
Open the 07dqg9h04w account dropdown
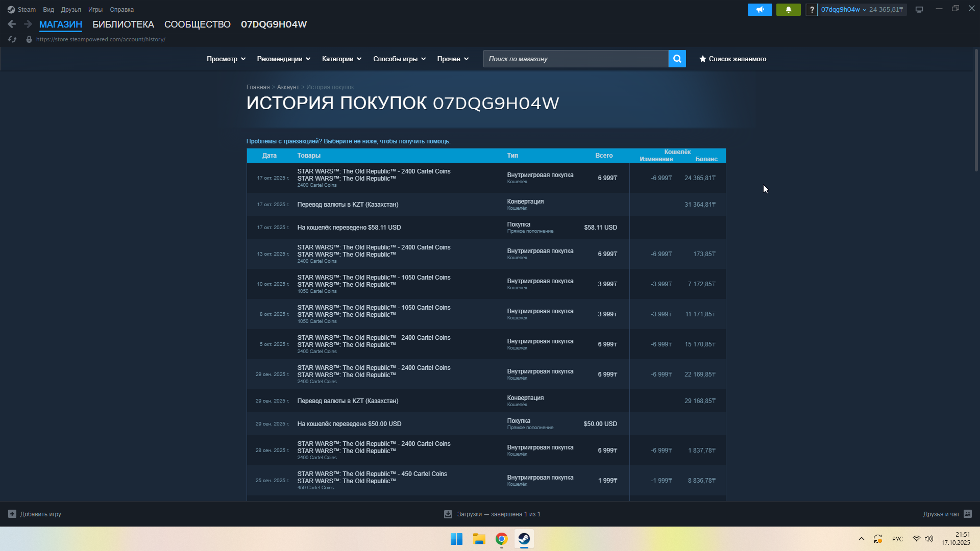pos(843,10)
